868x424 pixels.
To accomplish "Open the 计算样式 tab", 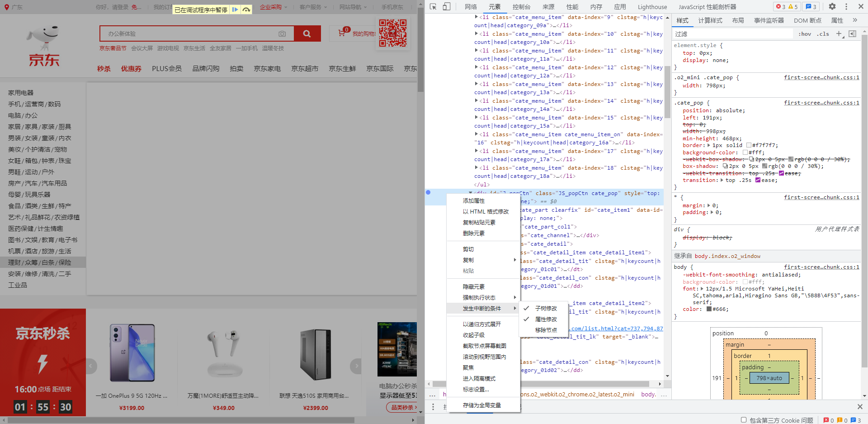I will pyautogui.click(x=710, y=20).
